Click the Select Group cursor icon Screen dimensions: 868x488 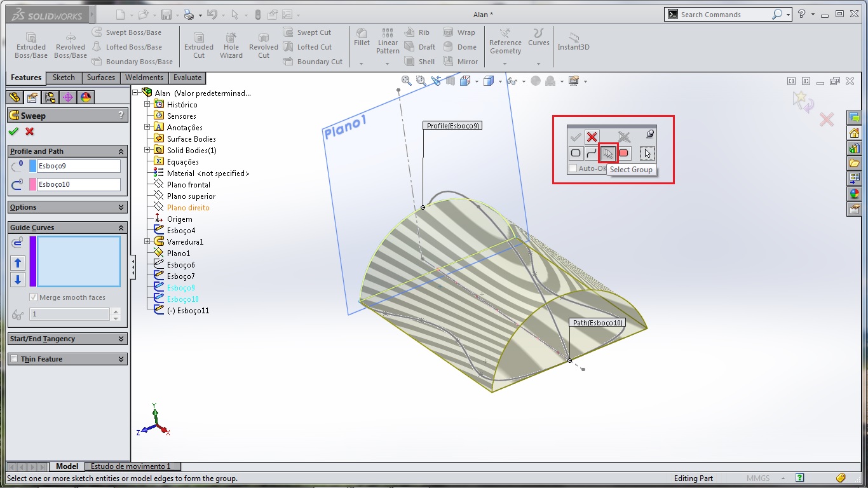click(608, 153)
